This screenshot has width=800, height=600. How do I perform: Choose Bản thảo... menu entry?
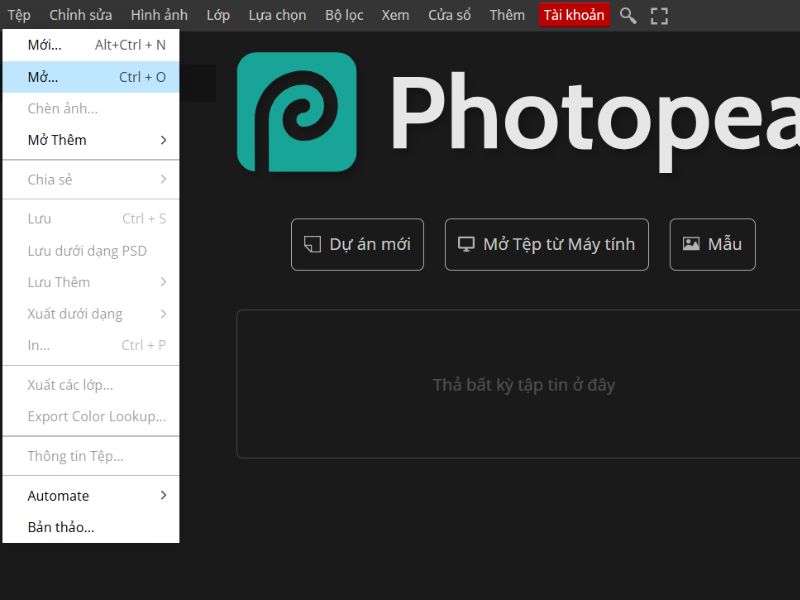91,527
